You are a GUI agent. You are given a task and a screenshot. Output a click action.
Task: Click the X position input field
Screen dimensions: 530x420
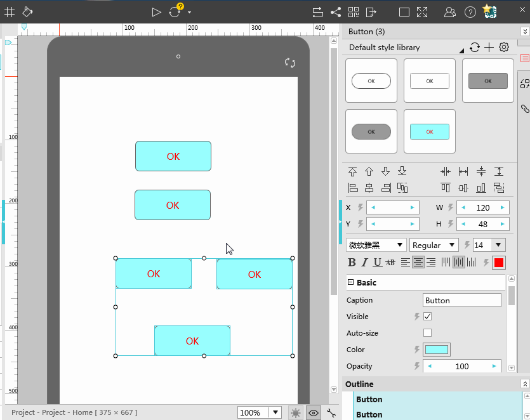pyautogui.click(x=393, y=207)
